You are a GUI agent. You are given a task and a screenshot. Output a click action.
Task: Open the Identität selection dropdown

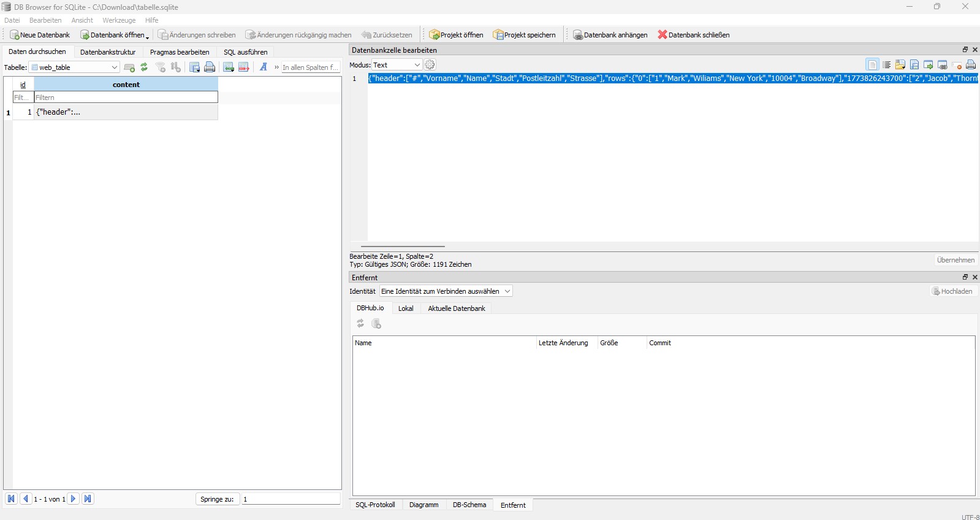click(x=446, y=291)
